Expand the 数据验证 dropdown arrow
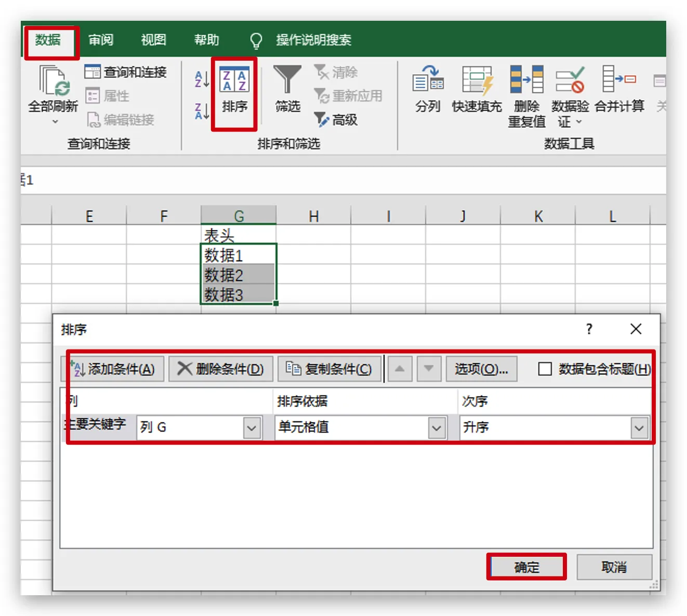 point(579,122)
